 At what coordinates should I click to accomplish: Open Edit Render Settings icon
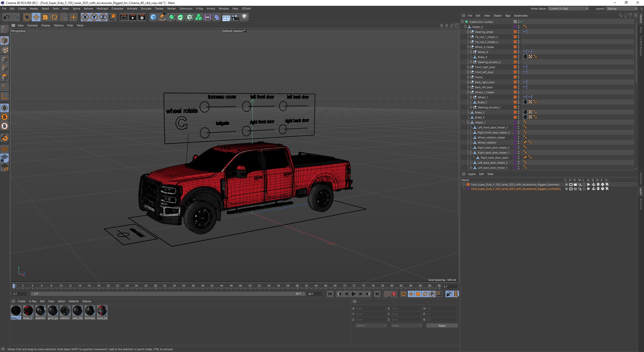[x=142, y=17]
